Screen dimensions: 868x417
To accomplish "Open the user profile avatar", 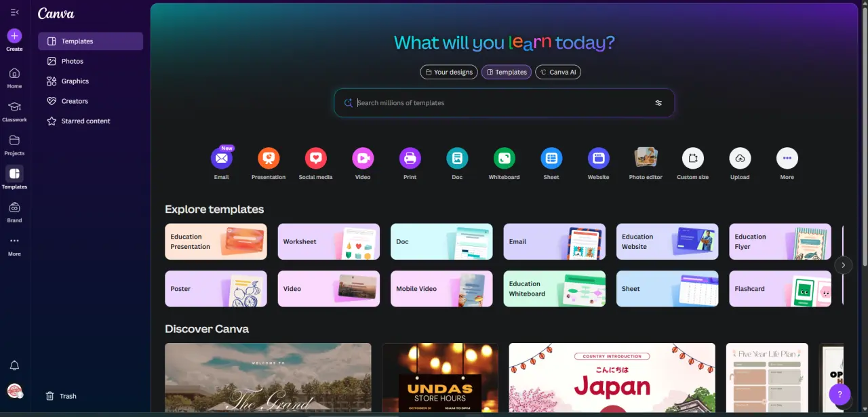I will [x=14, y=391].
